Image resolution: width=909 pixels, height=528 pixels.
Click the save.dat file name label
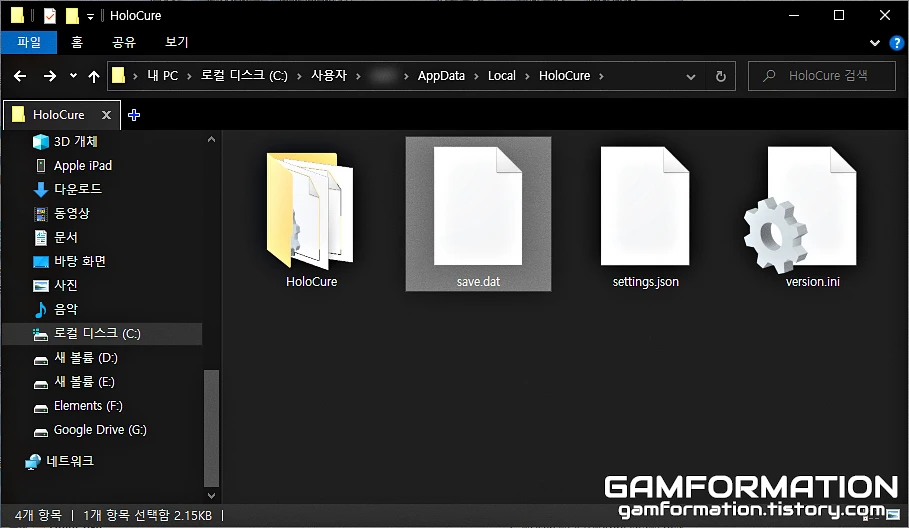[x=478, y=282]
